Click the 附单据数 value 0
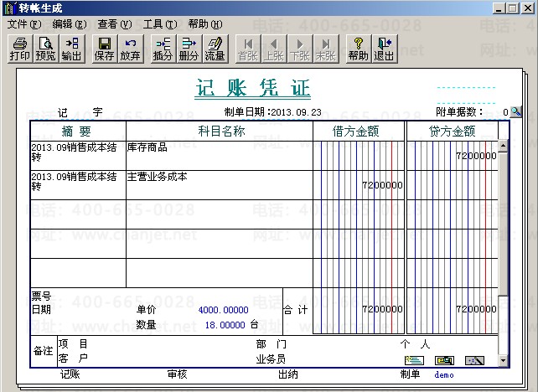 point(505,112)
